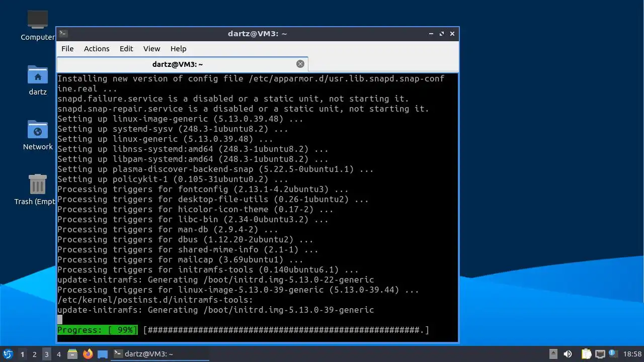
Task: Open the View menu
Action: (x=151, y=49)
